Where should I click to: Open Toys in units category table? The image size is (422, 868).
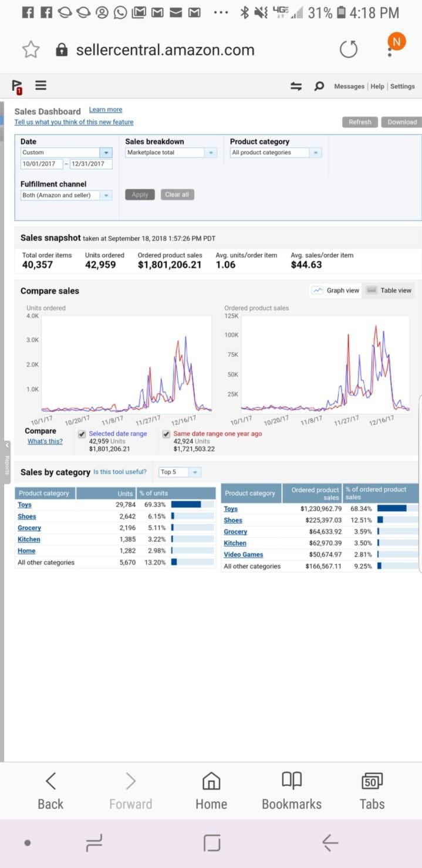click(x=25, y=505)
